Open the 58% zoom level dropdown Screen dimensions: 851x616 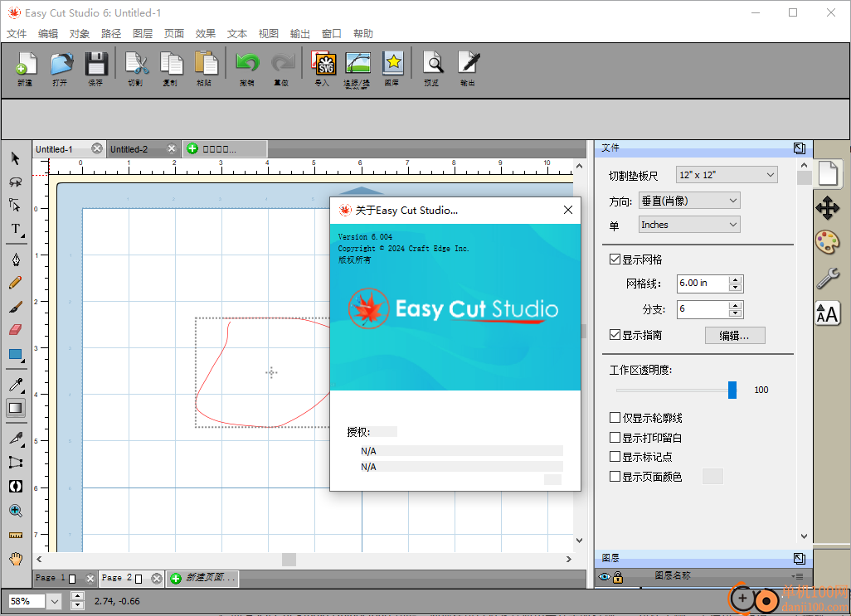54,601
